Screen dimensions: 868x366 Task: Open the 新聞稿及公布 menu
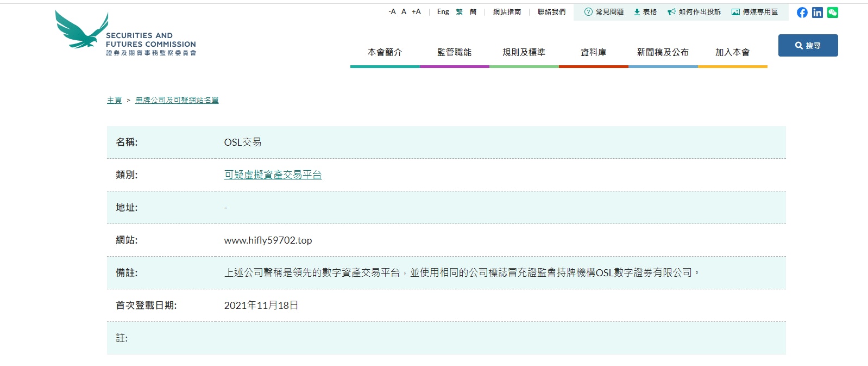point(663,52)
